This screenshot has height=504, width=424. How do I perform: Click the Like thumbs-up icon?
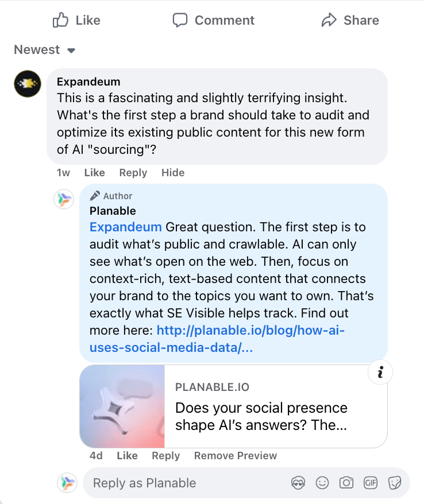click(x=60, y=20)
